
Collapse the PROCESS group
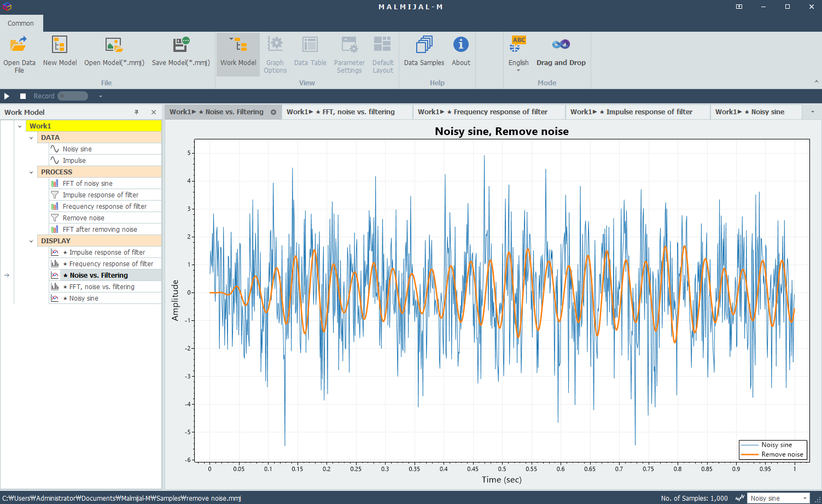(31, 172)
